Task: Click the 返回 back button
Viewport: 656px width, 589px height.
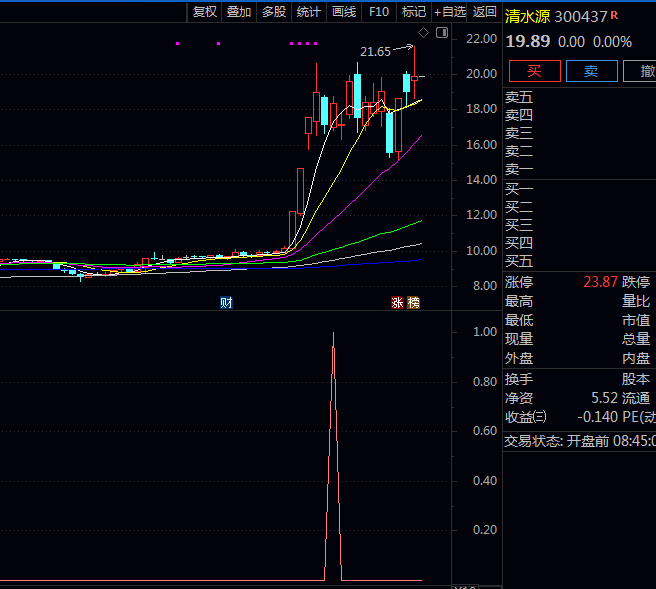Action: click(484, 12)
